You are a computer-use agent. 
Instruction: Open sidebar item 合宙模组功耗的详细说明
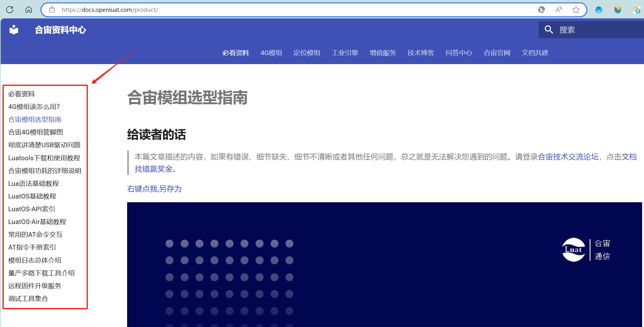tap(45, 171)
